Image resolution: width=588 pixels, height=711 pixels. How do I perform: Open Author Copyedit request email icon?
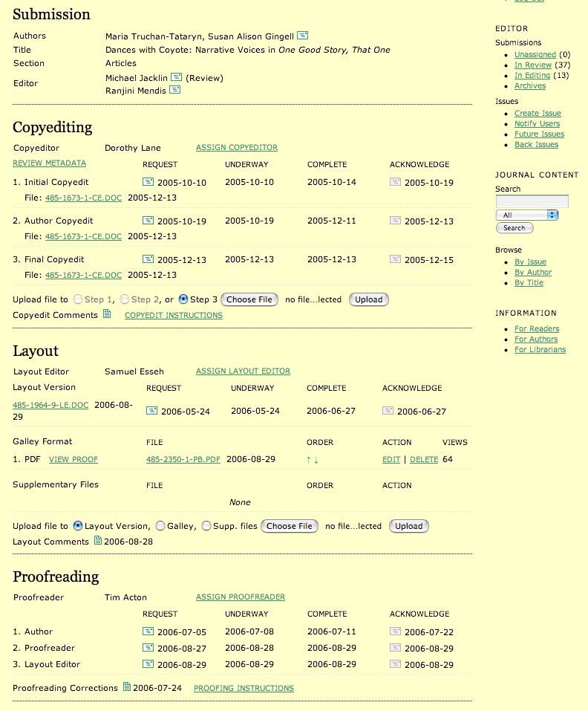point(148,221)
